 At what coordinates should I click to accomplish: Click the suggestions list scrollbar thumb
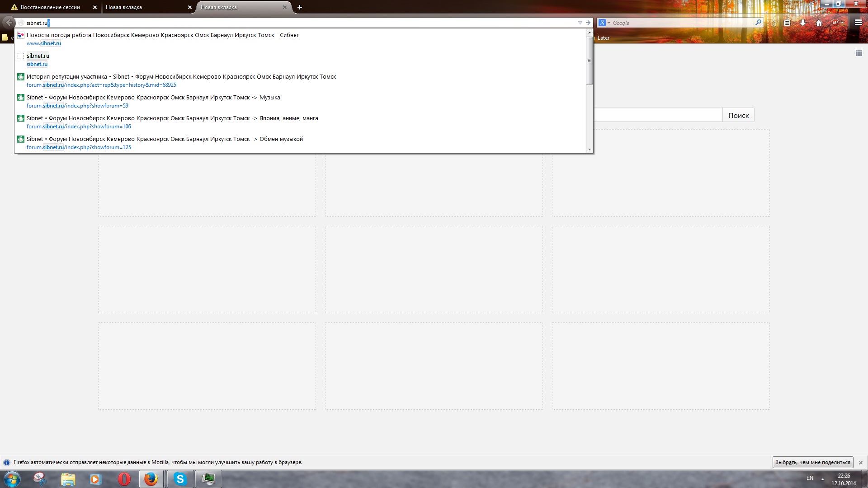click(589, 60)
